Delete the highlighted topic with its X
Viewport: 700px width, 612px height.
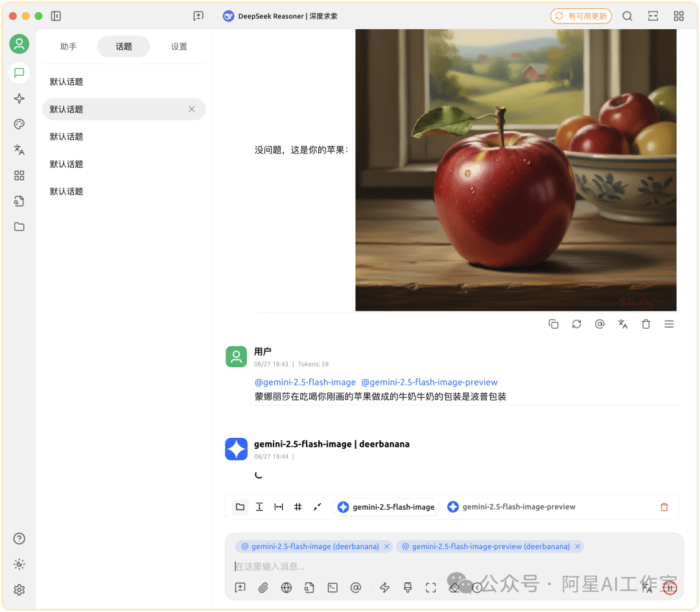pos(191,109)
